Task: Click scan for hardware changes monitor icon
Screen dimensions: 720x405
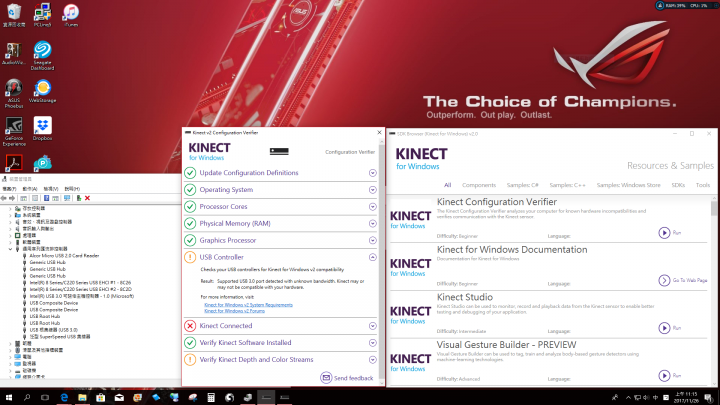Action: [67, 198]
